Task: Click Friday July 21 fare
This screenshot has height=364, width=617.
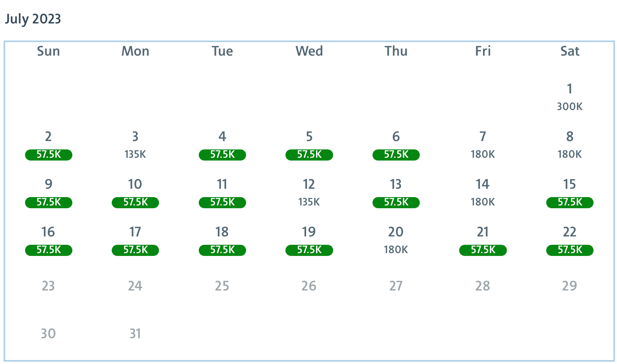Action: 483,250
